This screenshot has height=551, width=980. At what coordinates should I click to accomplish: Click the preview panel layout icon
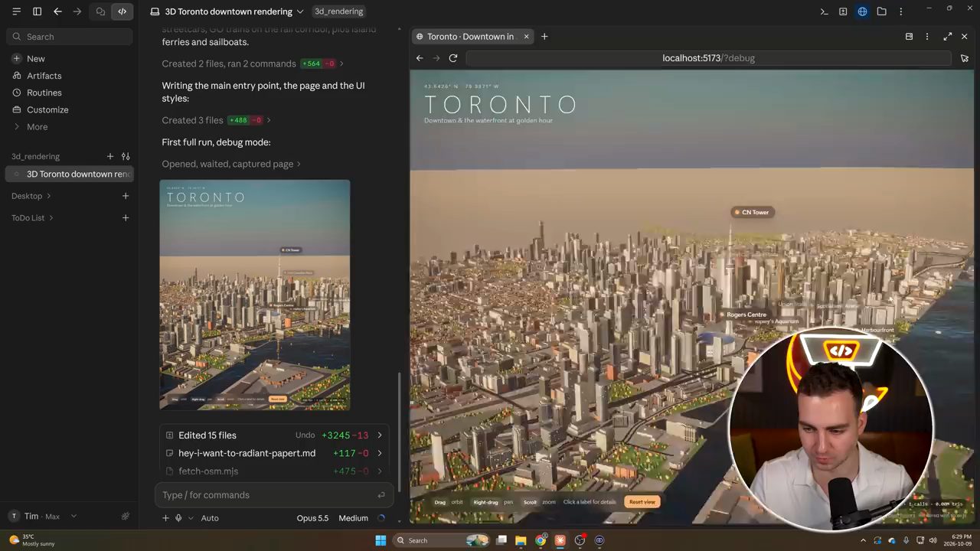point(909,36)
